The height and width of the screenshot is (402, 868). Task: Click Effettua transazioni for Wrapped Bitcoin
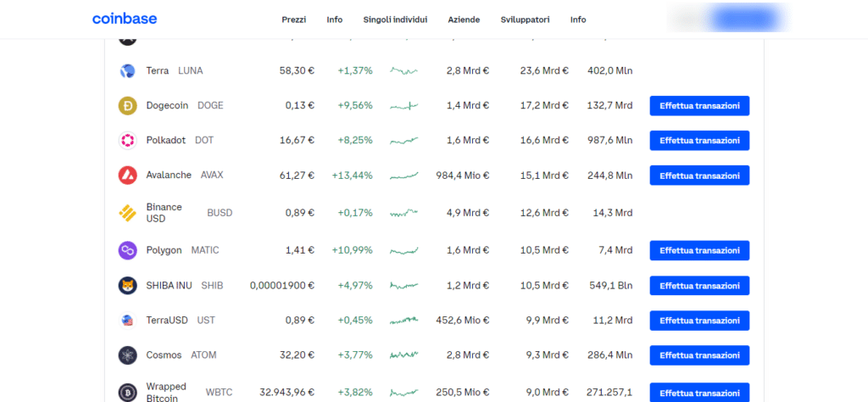click(699, 392)
